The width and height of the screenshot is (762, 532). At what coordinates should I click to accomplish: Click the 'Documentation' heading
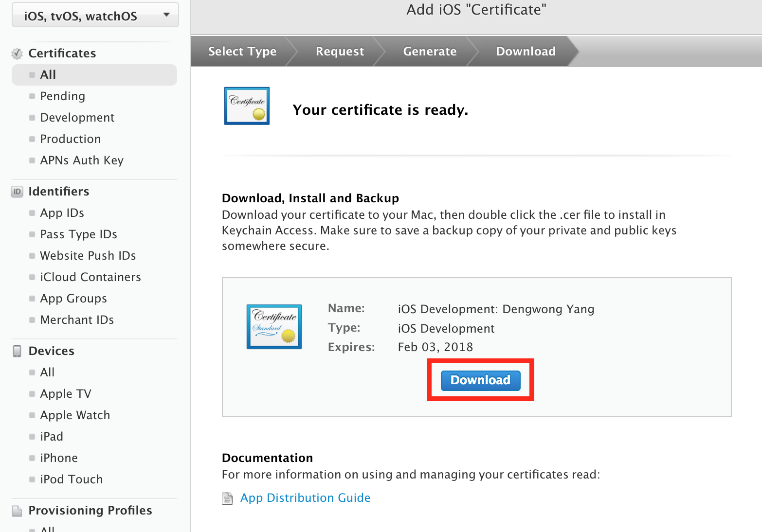(267, 458)
